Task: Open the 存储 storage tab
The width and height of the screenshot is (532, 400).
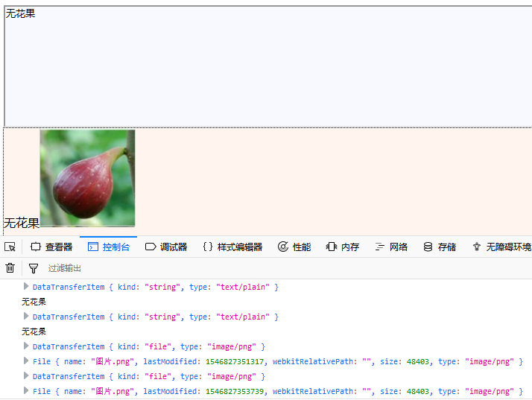Action: (440, 247)
